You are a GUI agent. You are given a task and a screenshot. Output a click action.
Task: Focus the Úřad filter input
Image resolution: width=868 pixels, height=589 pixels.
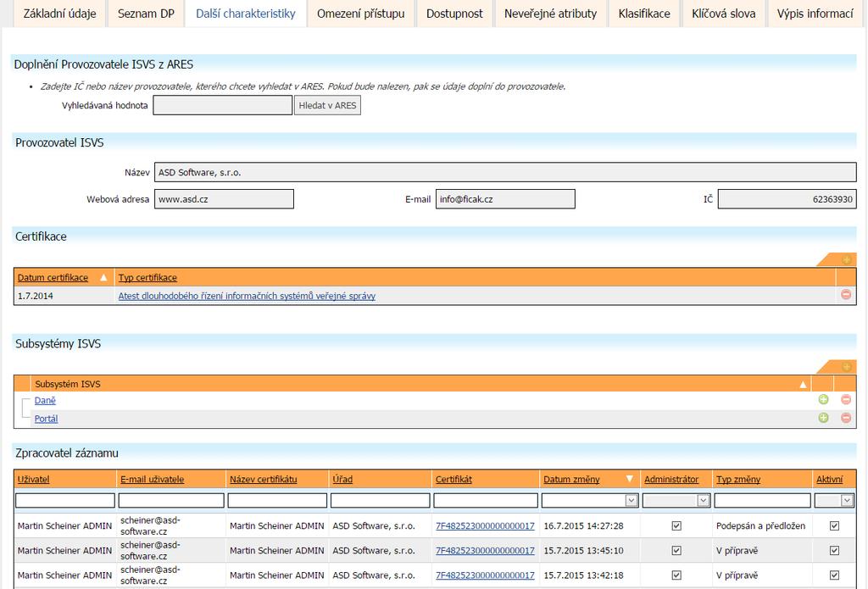pyautogui.click(x=381, y=500)
